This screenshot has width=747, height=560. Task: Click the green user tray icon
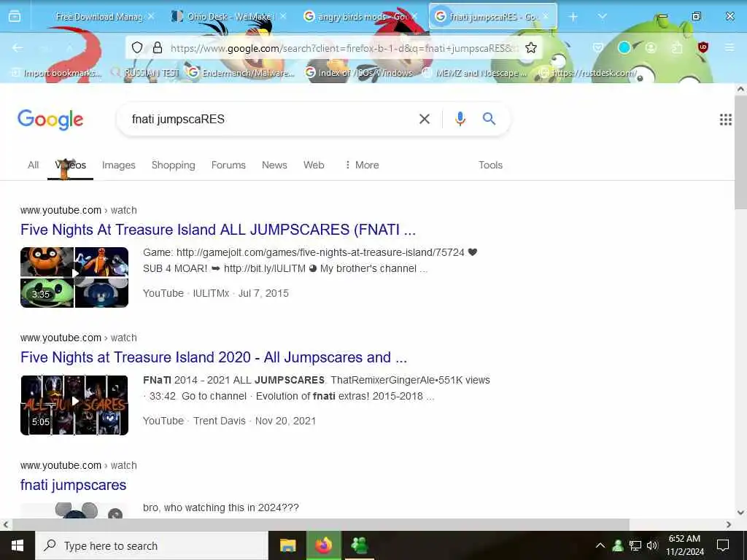tap(618, 545)
